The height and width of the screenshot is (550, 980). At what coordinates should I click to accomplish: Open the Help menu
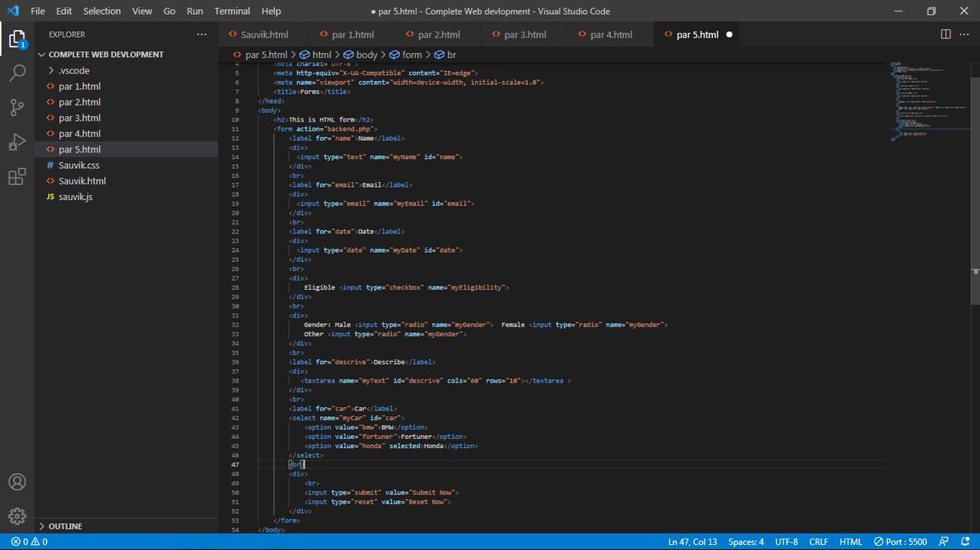point(271,11)
